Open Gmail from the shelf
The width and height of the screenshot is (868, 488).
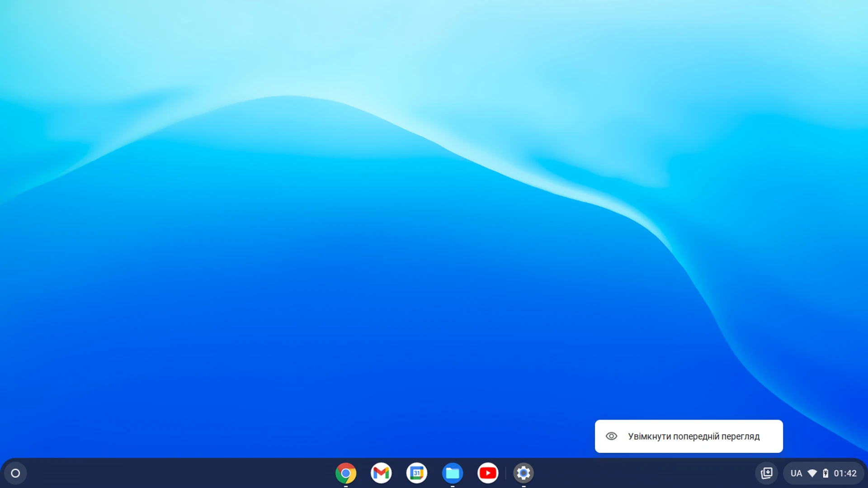[x=381, y=473]
